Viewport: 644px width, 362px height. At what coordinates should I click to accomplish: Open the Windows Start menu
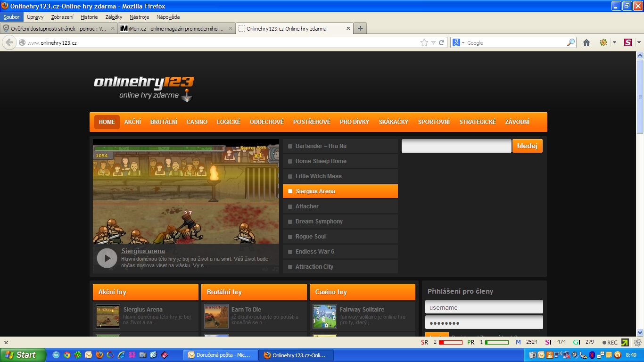23,355
